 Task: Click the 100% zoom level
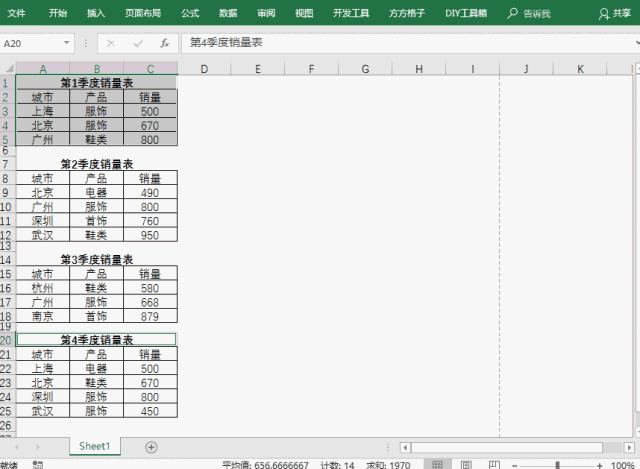click(623, 465)
